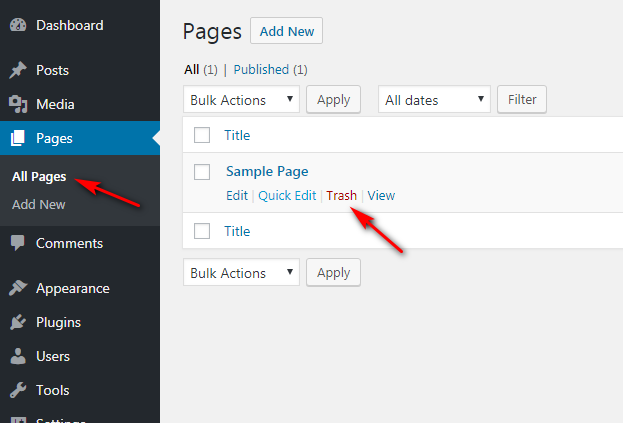
Task: Check select-all box in table footer
Action: point(202,231)
